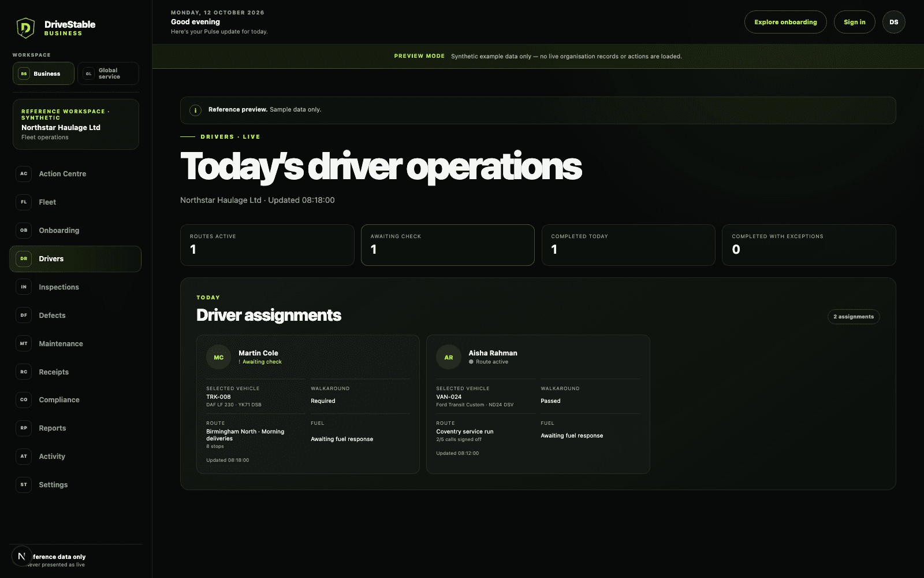Open Receipts from the sidebar
Viewport: 924px width, 578px height.
point(75,372)
